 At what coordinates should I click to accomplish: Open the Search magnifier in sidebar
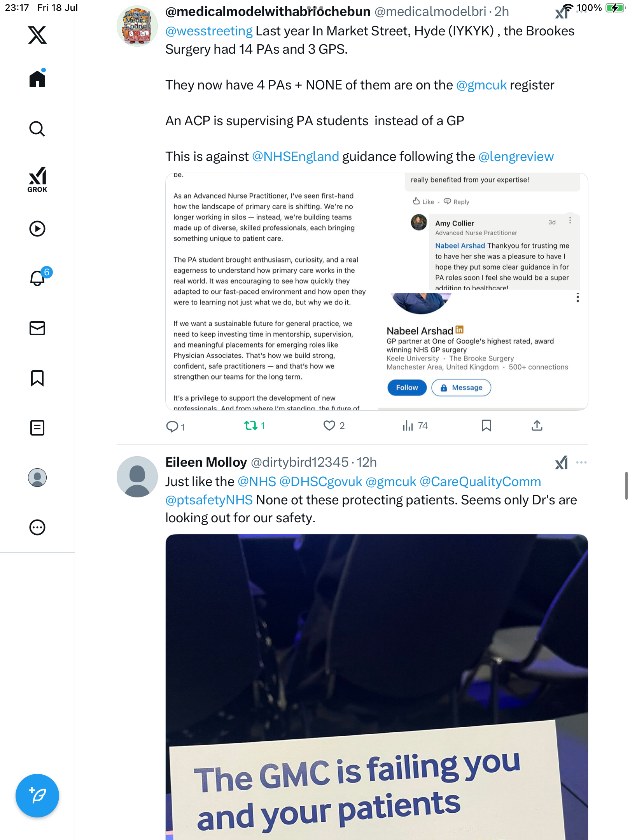pos(37,129)
